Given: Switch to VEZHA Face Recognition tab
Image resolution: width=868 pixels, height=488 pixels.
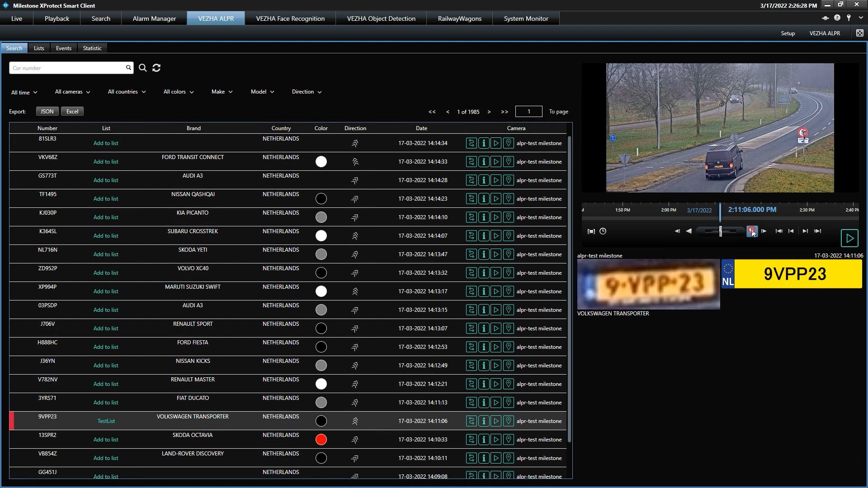Looking at the screenshot, I should point(290,19).
